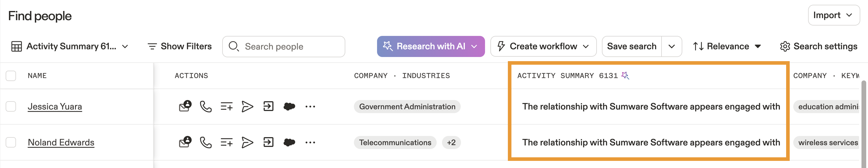Click the send icon for Noland Edwards
868x168 pixels.
click(247, 142)
